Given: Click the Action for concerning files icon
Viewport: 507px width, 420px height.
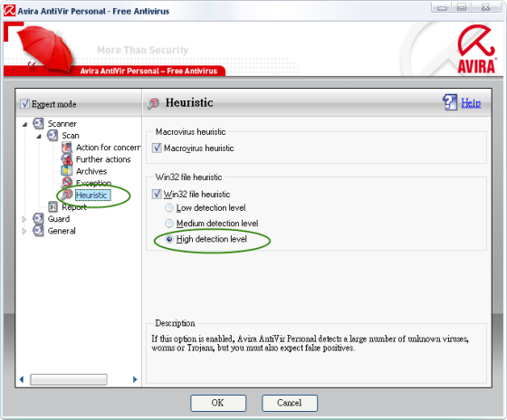Looking at the screenshot, I should click(67, 148).
